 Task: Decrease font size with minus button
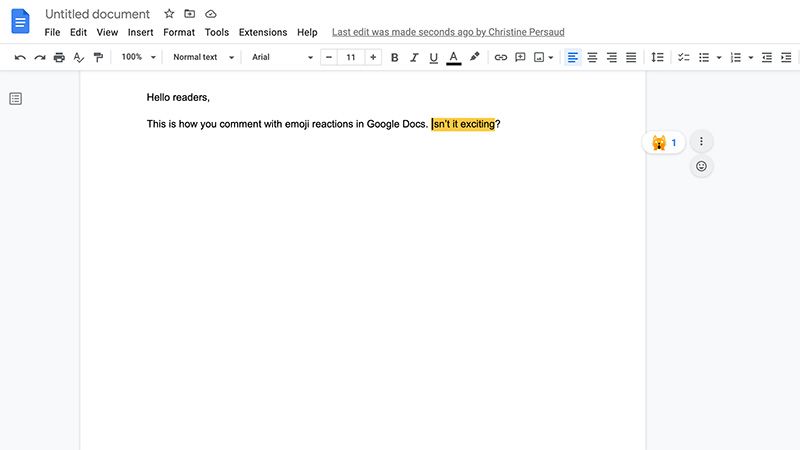coord(329,57)
